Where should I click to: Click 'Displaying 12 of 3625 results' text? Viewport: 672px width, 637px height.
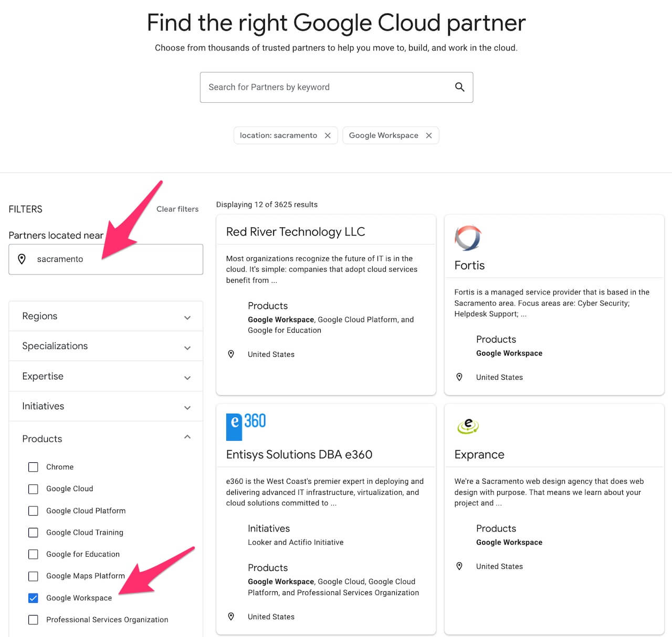pyautogui.click(x=267, y=205)
